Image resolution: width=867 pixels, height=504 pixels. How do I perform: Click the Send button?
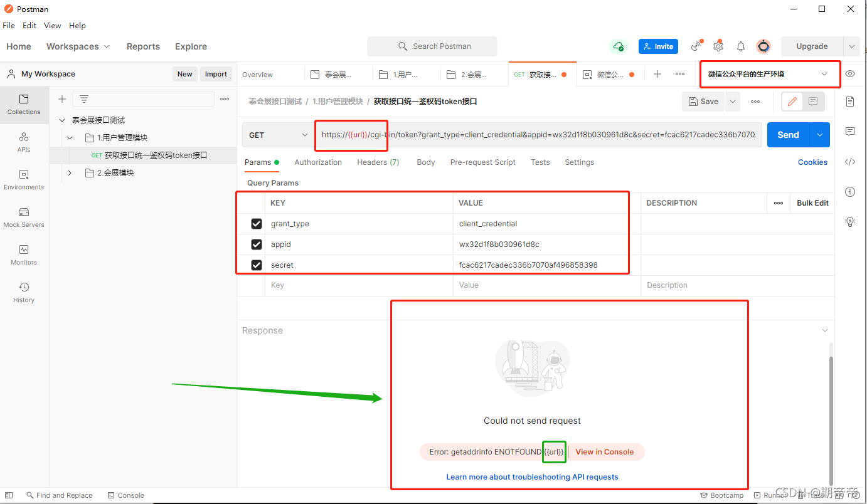pos(789,135)
